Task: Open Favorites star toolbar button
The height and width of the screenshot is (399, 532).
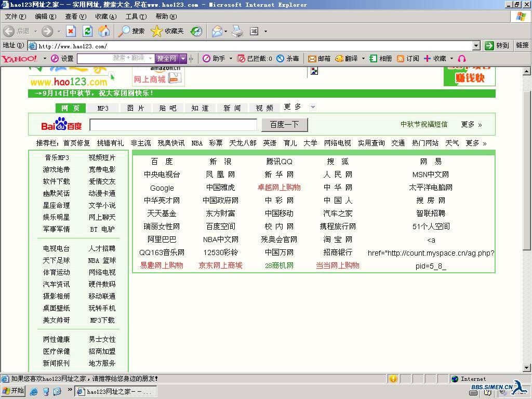Action: [x=167, y=31]
